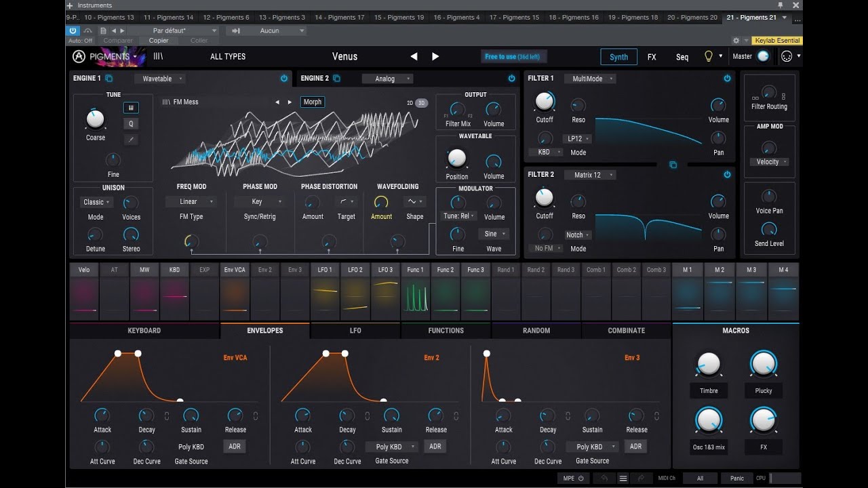Click the MIDI channel All button

click(x=701, y=479)
